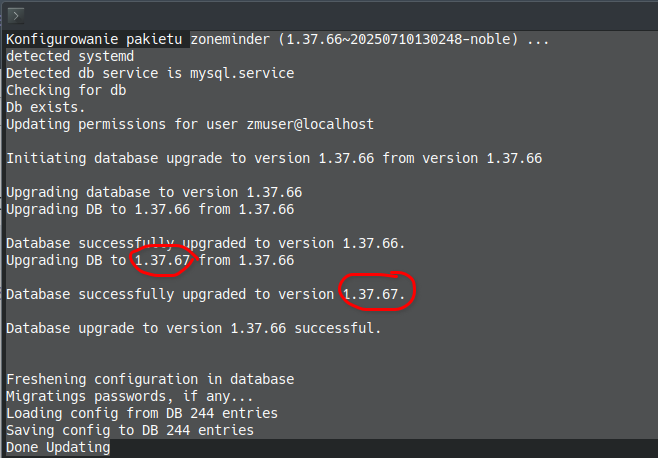Click the word 'zoneminder' in first line
Screen dimensions: 658x458
(x=230, y=39)
